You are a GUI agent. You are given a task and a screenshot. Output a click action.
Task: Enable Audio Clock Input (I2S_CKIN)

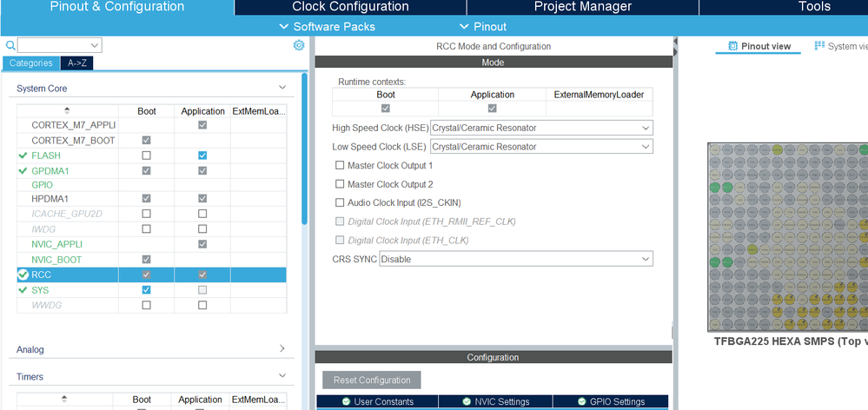tap(340, 202)
